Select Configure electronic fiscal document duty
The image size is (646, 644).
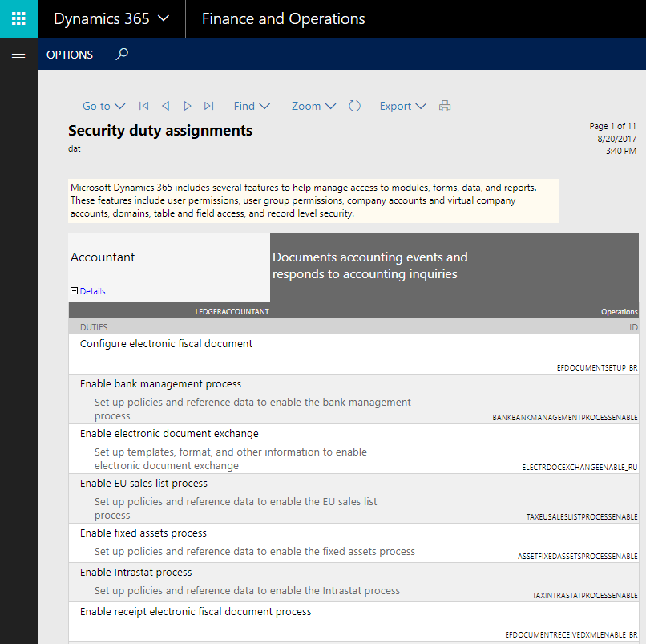click(166, 344)
